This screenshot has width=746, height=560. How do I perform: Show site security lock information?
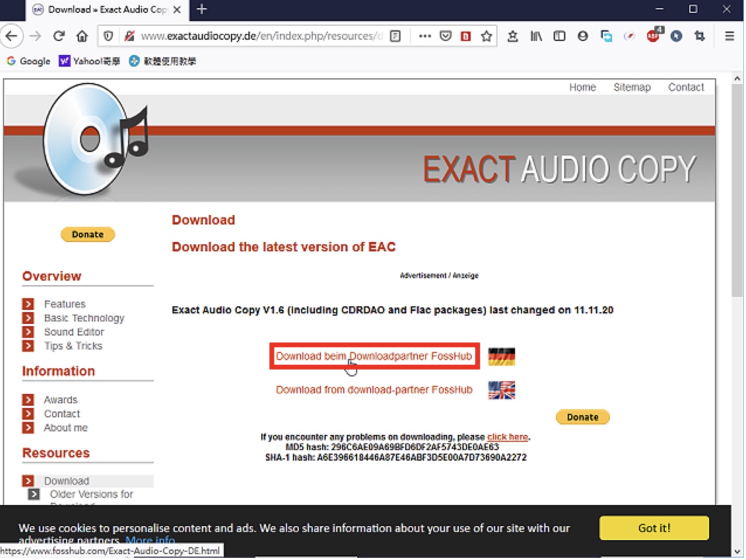pos(129,36)
